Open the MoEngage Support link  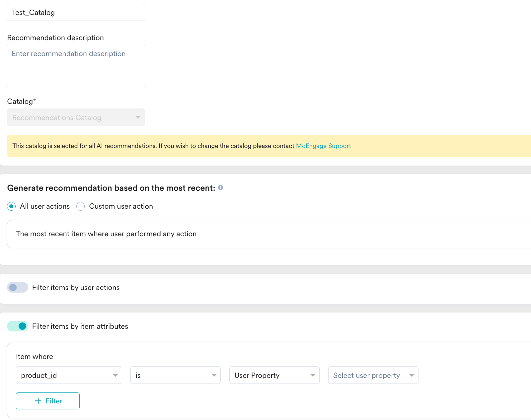pos(323,146)
